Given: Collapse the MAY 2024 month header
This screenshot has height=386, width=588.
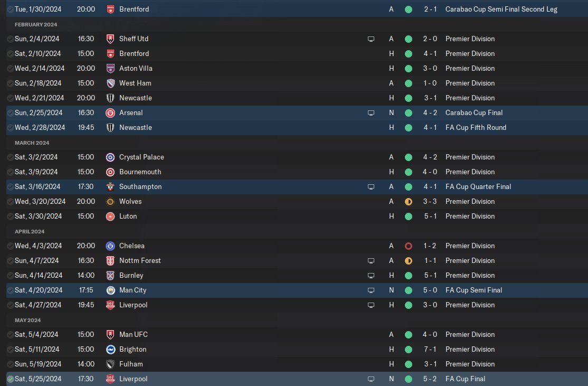Looking at the screenshot, I should click(28, 321).
